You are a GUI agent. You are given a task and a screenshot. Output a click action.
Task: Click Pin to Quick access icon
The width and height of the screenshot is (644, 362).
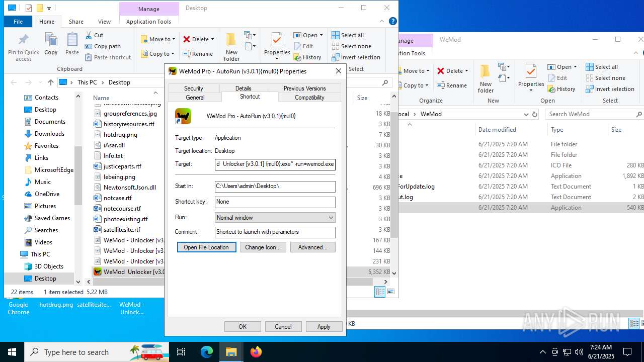tap(23, 47)
